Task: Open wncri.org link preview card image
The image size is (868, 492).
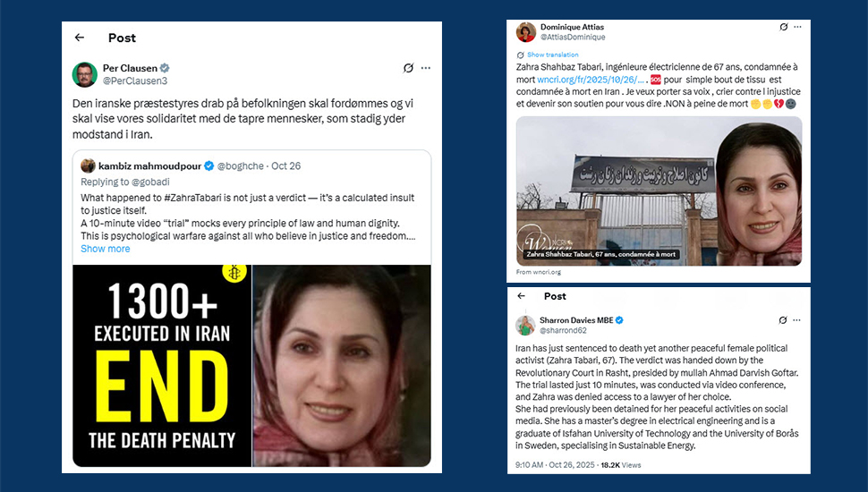Action: click(659, 191)
